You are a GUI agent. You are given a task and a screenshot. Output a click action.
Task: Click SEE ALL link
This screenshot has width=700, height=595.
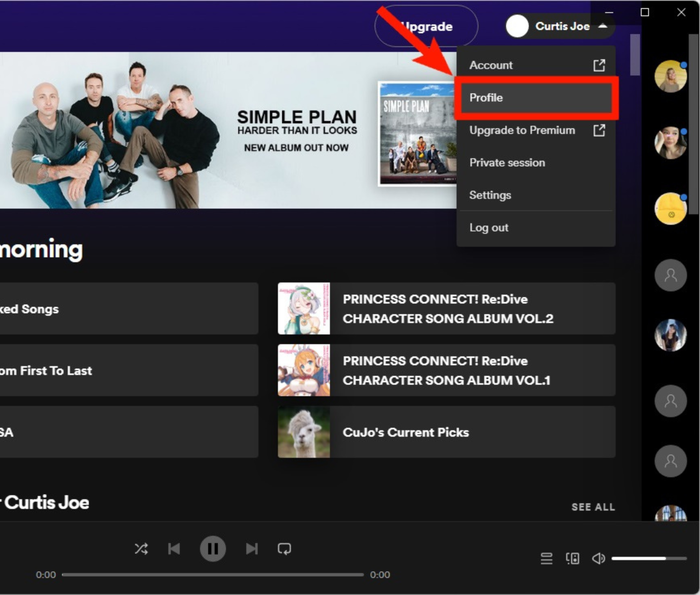593,507
